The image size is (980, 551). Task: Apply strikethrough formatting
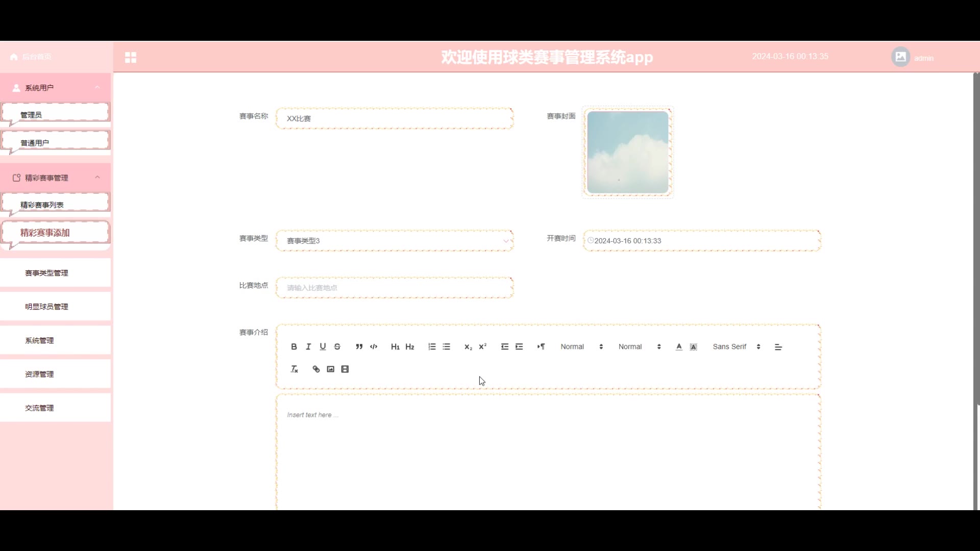(337, 347)
